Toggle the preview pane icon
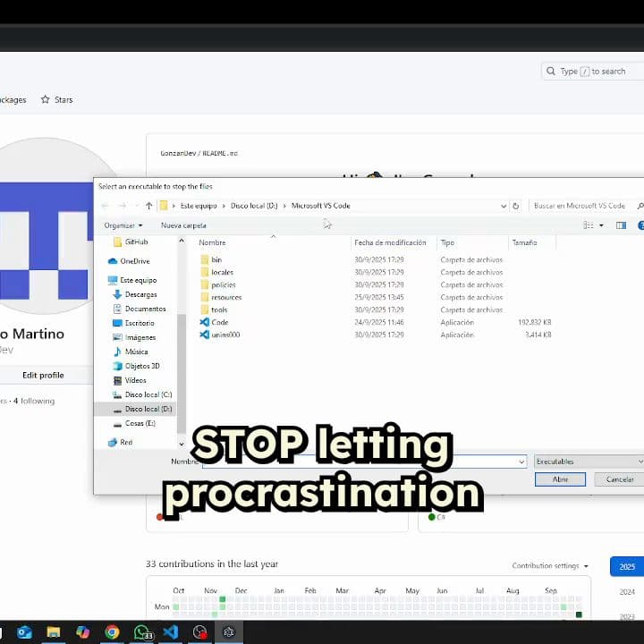Viewport: 644px width, 644px height. click(x=621, y=225)
